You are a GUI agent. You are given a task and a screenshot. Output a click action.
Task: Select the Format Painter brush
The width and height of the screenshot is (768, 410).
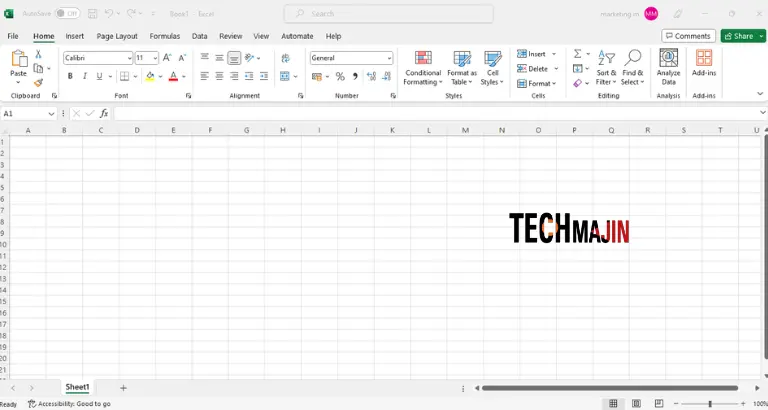pos(38,82)
